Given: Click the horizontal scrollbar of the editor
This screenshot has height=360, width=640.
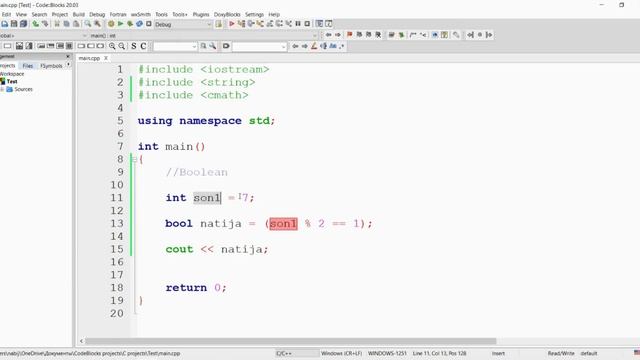Looking at the screenshot, I should (x=291, y=341).
